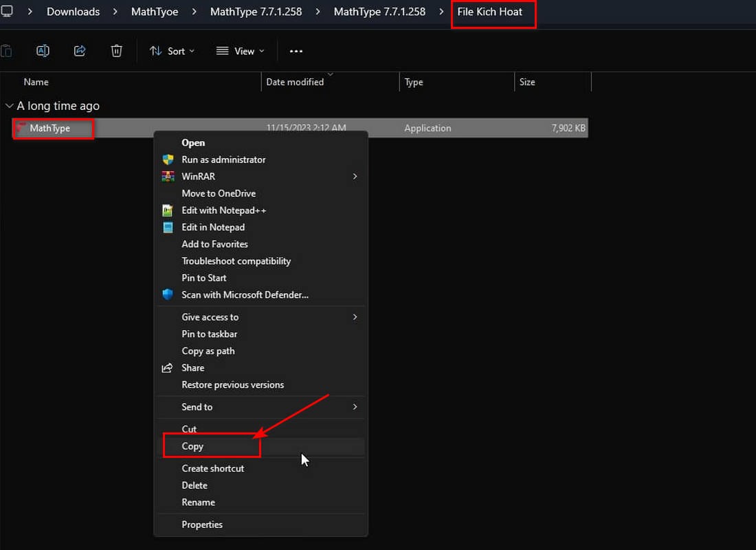Sort by the Size column header
This screenshot has height=550, width=756.
point(527,82)
